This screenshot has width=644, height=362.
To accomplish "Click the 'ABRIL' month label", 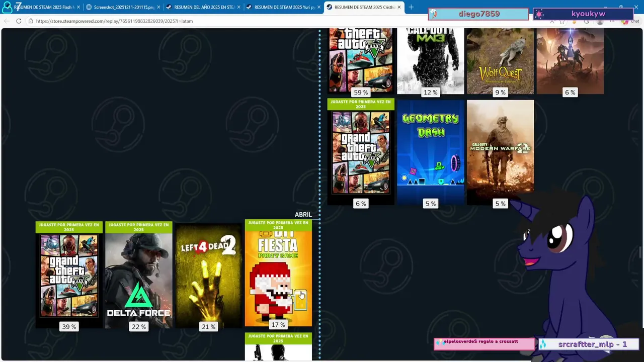I will pos(303,215).
